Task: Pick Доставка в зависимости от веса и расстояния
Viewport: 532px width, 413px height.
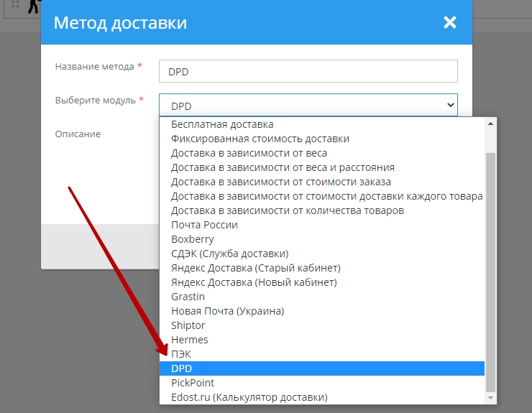Action: [x=283, y=167]
